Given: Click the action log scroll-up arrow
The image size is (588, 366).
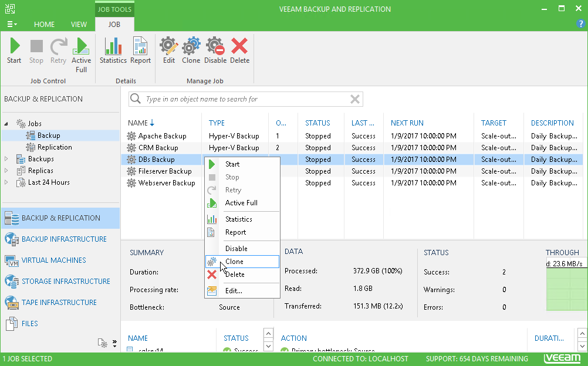Looking at the screenshot, I should 582,333.
